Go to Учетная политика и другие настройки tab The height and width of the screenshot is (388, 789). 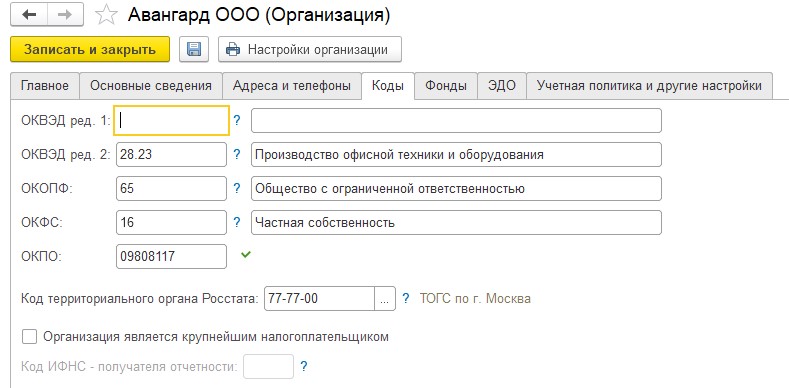[649, 86]
